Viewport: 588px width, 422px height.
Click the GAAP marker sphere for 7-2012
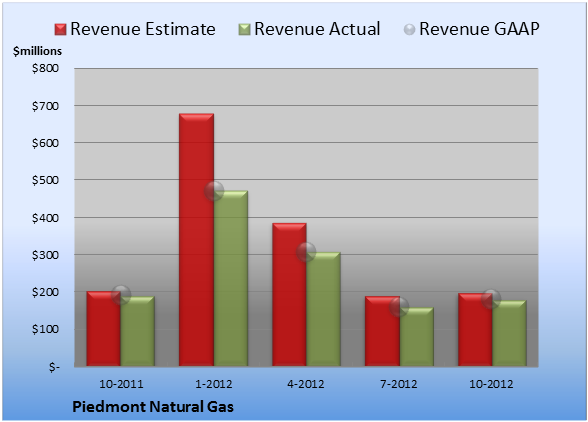coord(399,307)
